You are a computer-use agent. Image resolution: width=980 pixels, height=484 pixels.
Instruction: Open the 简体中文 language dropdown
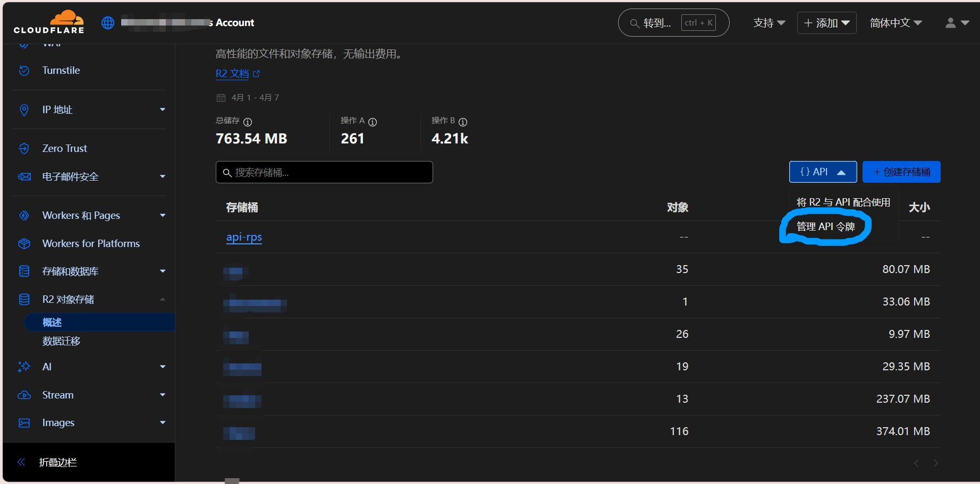pyautogui.click(x=895, y=23)
